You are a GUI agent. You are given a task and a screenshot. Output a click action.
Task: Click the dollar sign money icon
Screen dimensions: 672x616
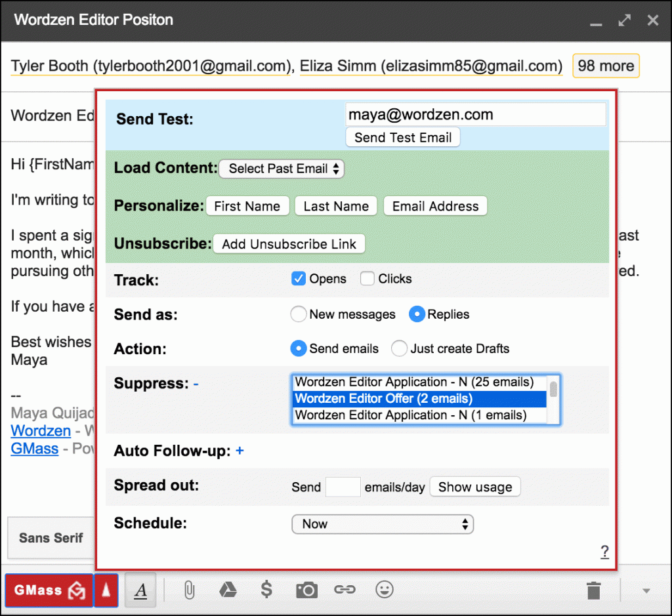pyautogui.click(x=266, y=590)
